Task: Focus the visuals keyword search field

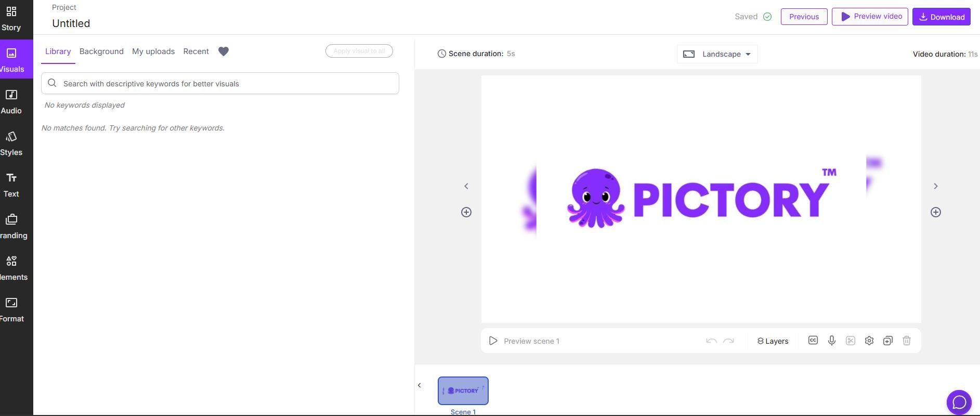Action: [x=220, y=83]
